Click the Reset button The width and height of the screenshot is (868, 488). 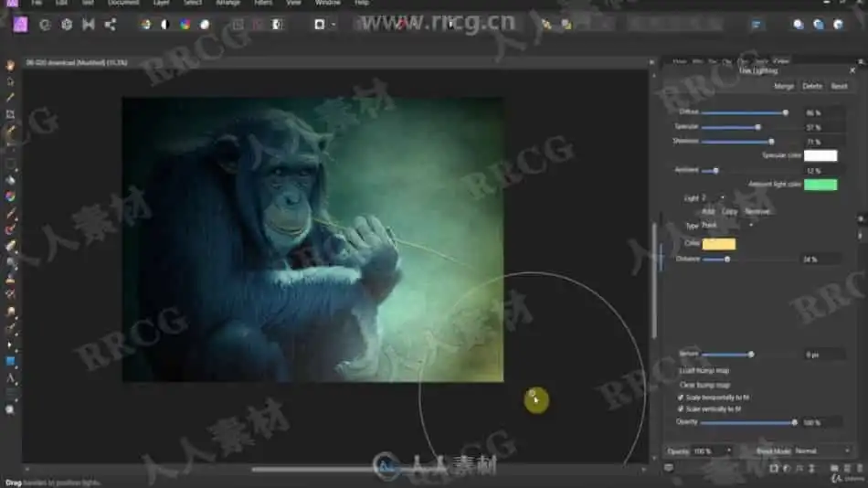pyautogui.click(x=839, y=87)
